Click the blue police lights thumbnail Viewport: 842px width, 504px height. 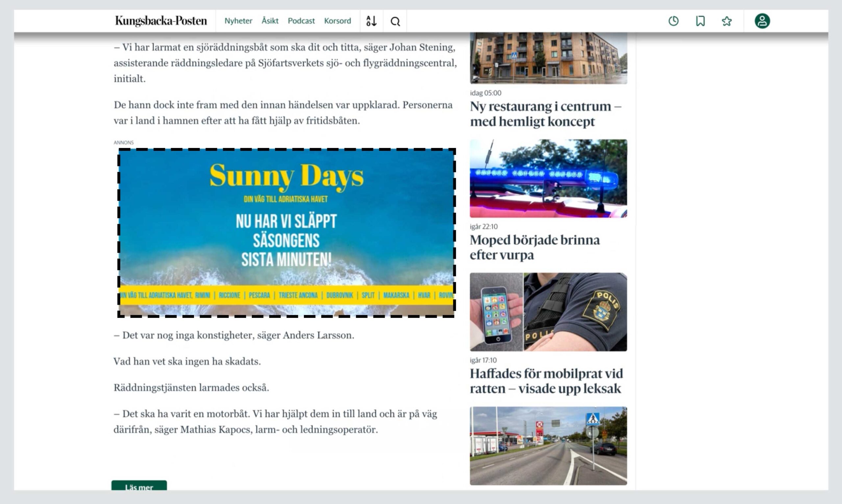(548, 178)
